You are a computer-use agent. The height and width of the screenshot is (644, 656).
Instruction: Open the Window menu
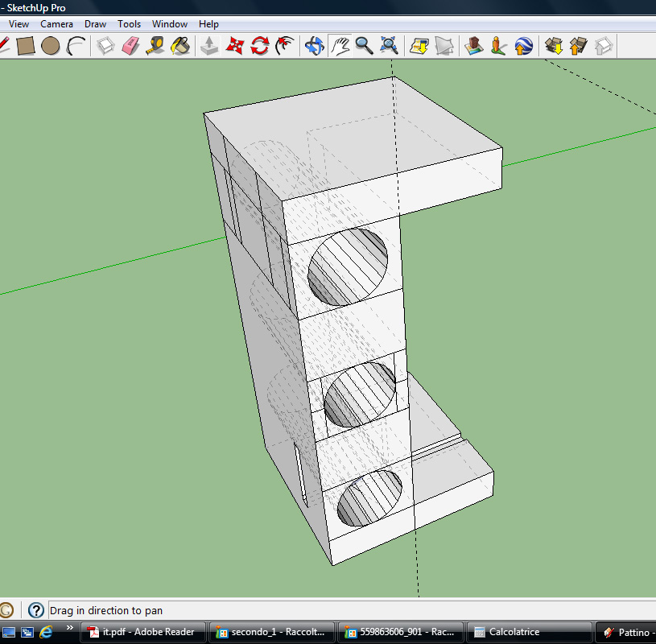[x=170, y=24]
